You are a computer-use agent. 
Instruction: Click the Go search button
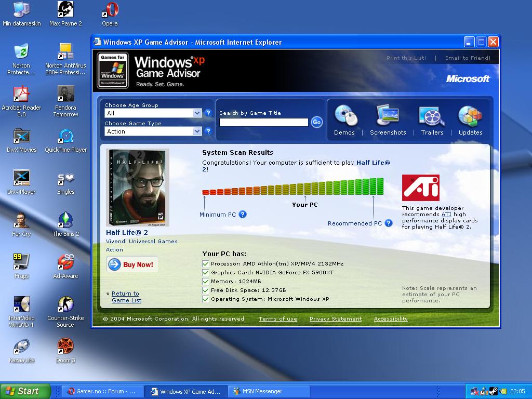(316, 122)
